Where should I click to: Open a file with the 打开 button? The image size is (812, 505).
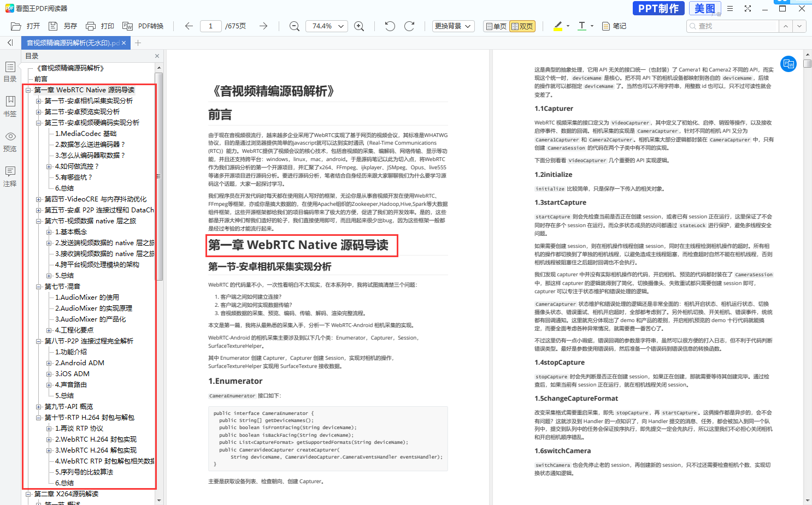26,26
